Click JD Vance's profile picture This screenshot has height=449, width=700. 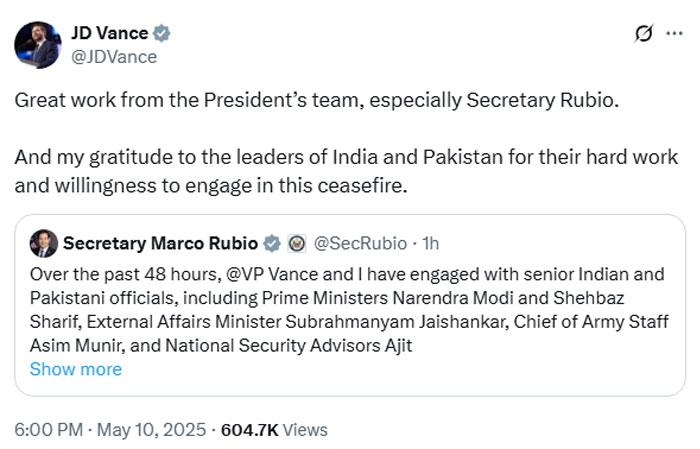pos(37,44)
